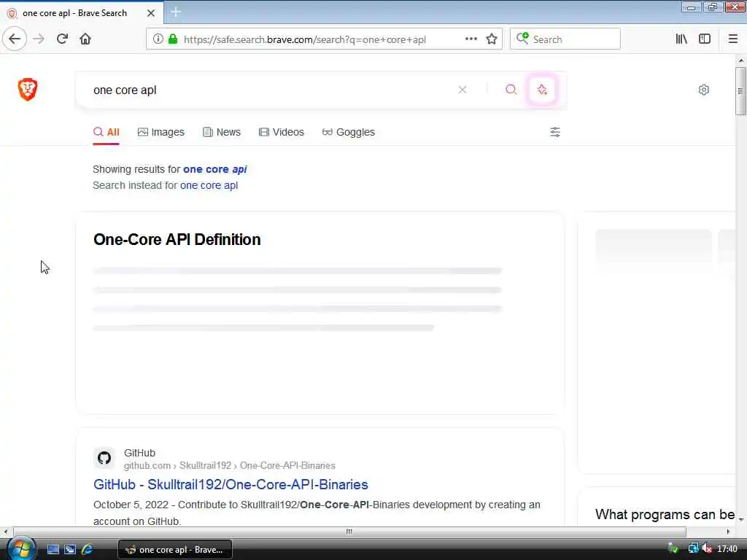Viewport: 747px width, 560px height.
Task: Search instead for 'one core apl'
Action: (209, 185)
